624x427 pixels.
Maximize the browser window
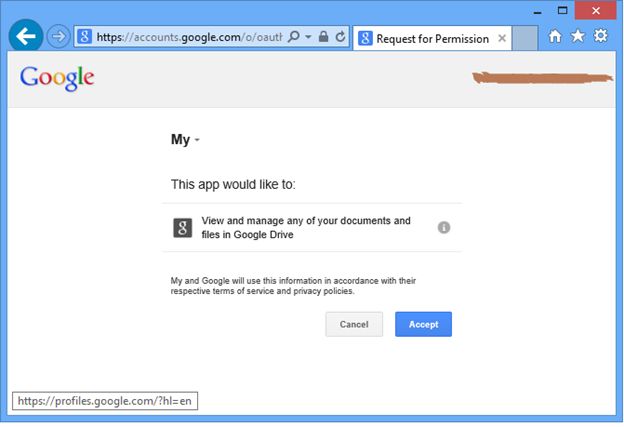562,11
